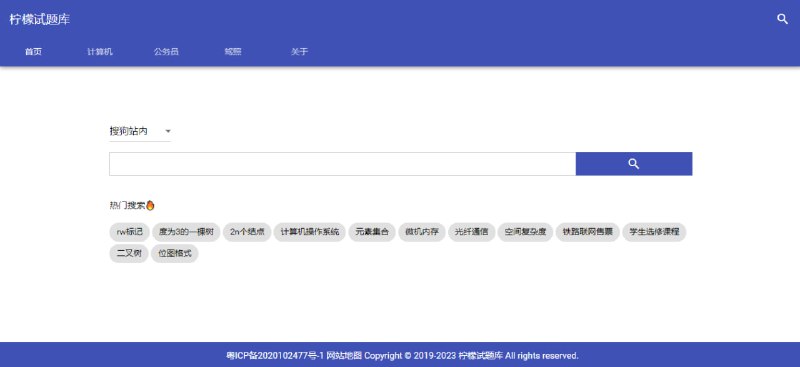Pick the 空间复杂度 hot search tag
This screenshot has width=800, height=367.
(525, 232)
